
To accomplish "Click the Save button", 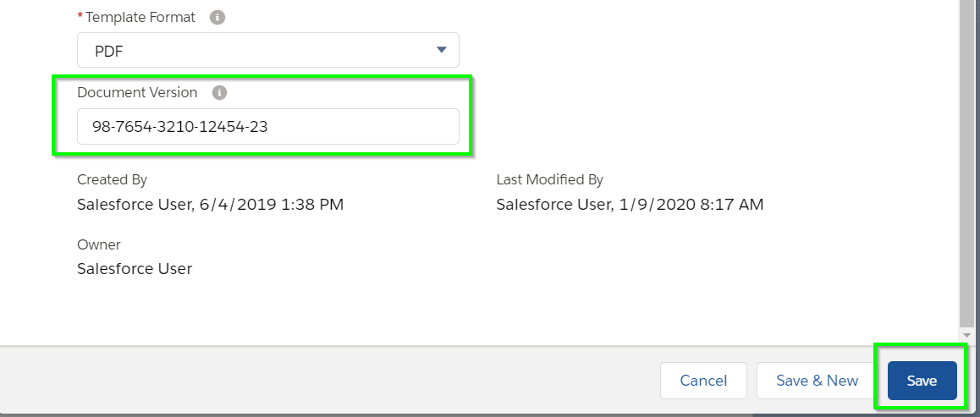I will (922, 380).
